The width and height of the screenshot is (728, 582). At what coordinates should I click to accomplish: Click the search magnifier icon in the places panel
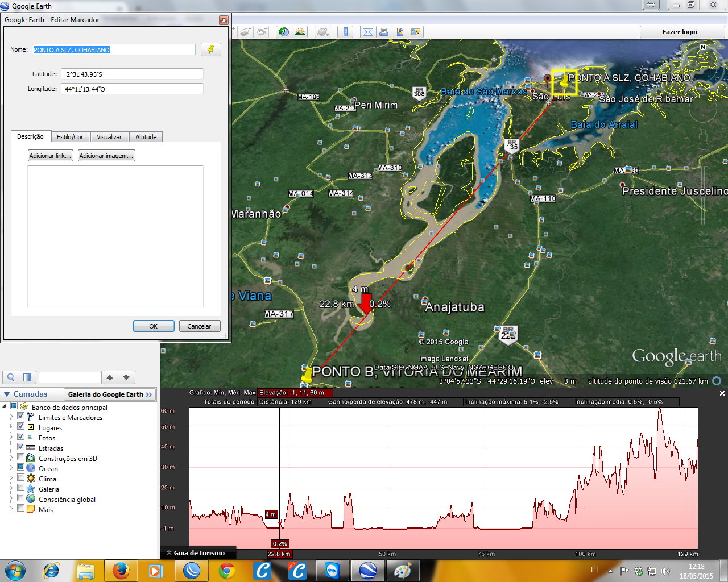(x=11, y=377)
